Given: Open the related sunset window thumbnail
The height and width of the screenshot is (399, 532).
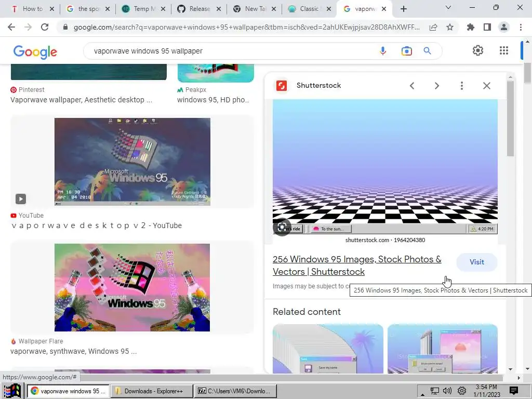Looking at the screenshot, I should click(443, 349).
